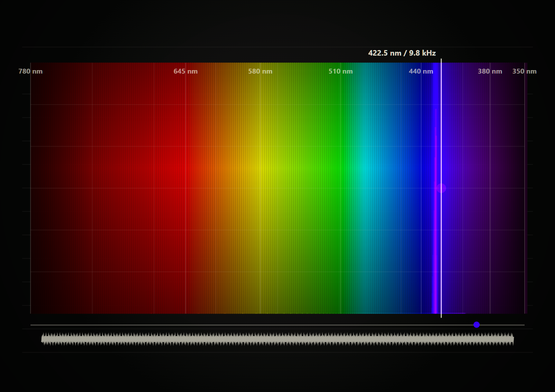The image size is (555, 392).
Task: Click the white vertical cursor line
Action: tap(441, 188)
